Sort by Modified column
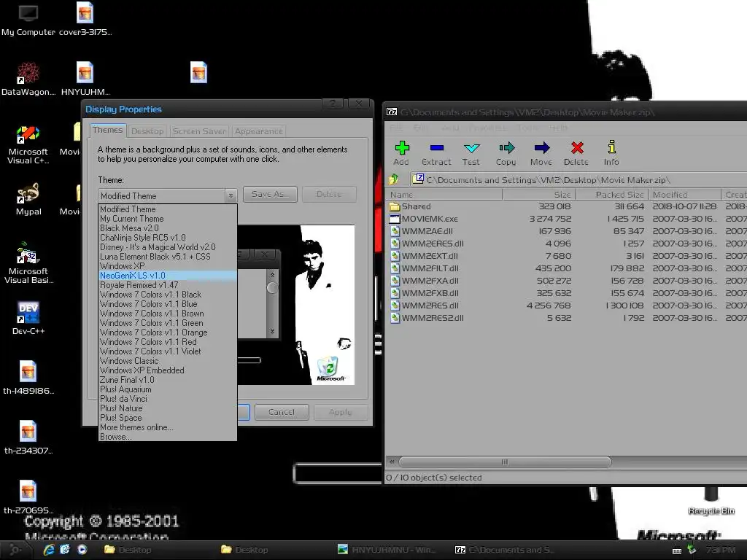Viewport: 747px width, 560px height. tap(684, 194)
